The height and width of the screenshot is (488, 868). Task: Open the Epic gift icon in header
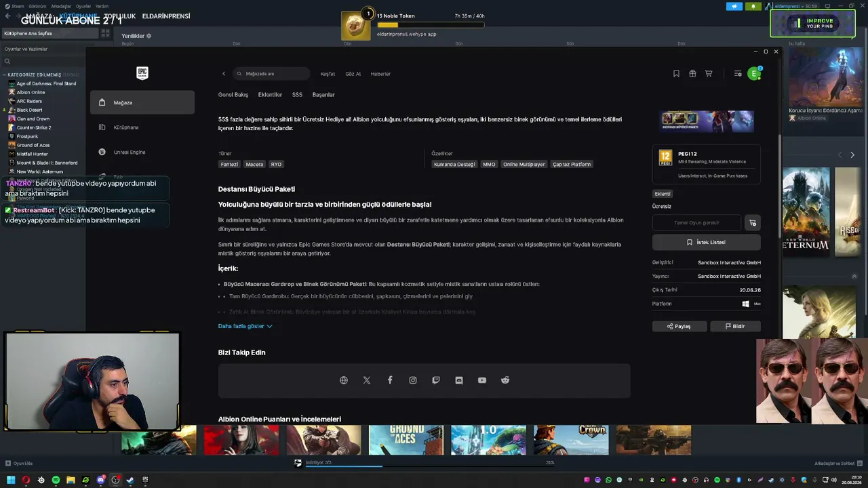[x=692, y=74]
